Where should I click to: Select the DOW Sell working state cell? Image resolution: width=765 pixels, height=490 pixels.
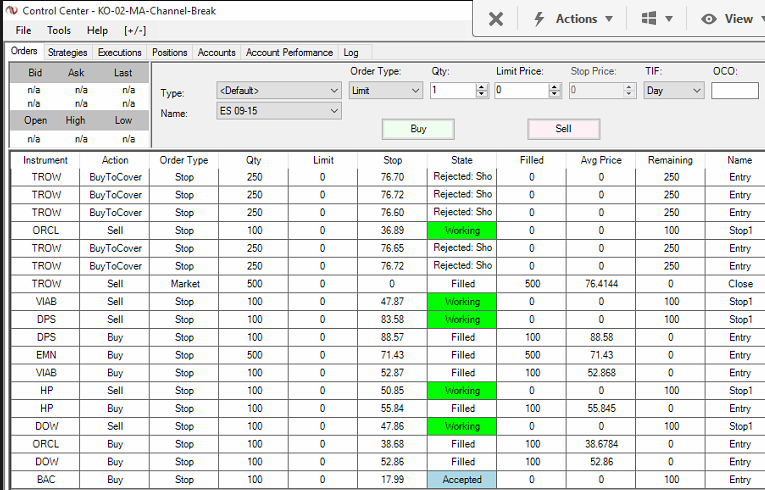462,426
